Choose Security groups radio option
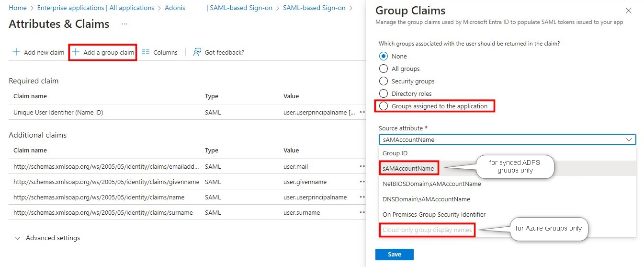 (384, 81)
